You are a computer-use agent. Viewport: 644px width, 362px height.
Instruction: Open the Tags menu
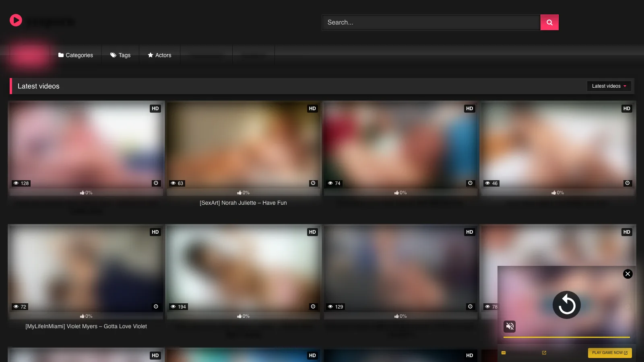pyautogui.click(x=120, y=55)
